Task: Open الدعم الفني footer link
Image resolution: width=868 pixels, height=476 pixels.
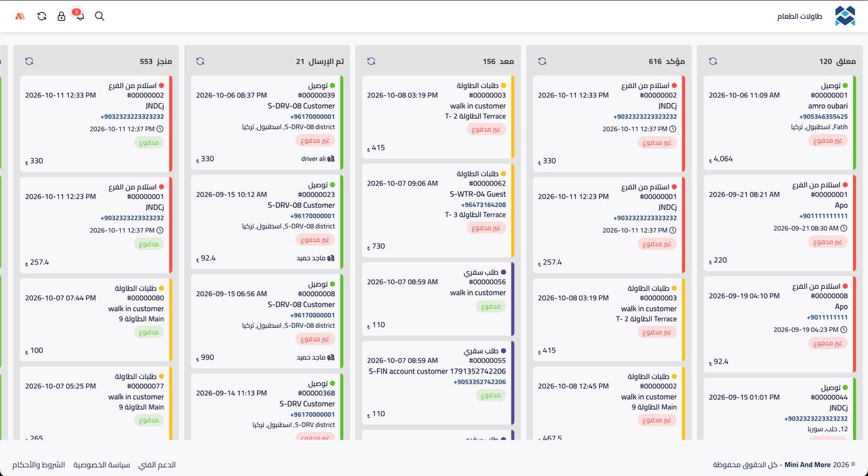Action: (157, 465)
